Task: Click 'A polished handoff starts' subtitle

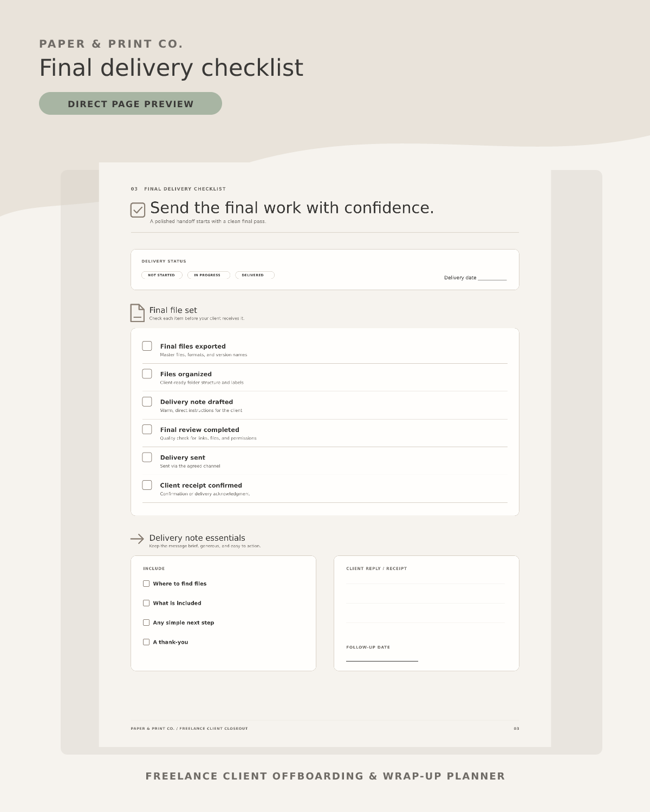Action: (x=208, y=221)
